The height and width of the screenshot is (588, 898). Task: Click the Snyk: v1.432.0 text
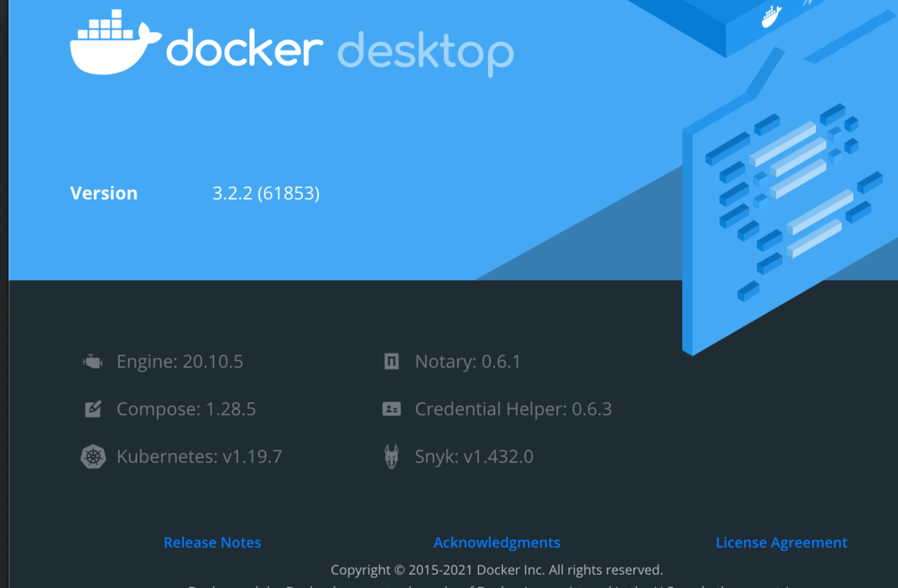click(474, 457)
